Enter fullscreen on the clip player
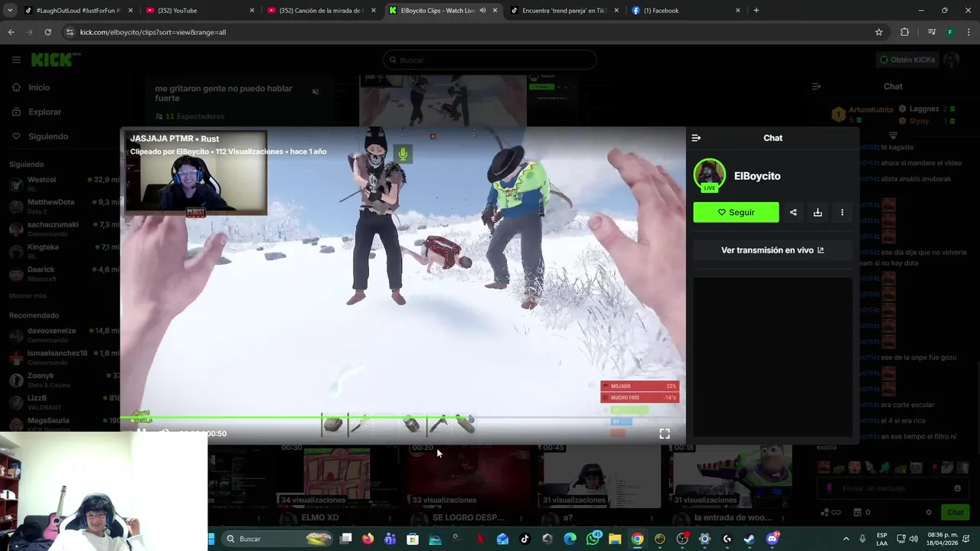 (x=665, y=433)
